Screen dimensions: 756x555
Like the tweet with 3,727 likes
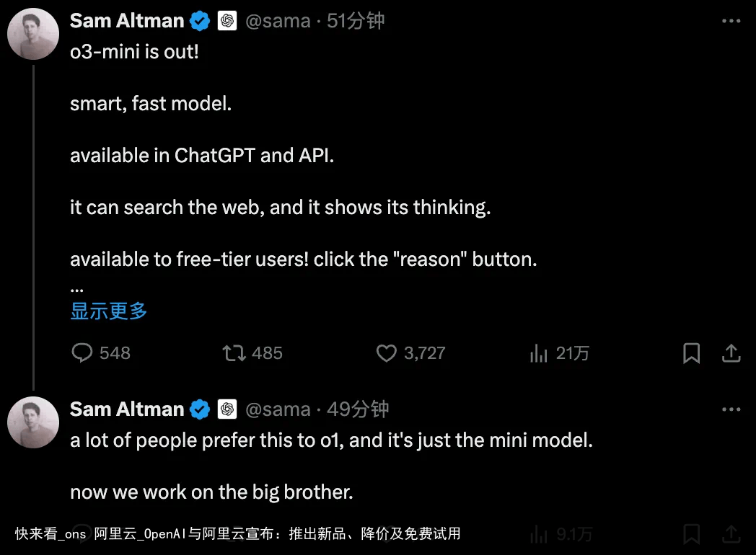coord(386,353)
